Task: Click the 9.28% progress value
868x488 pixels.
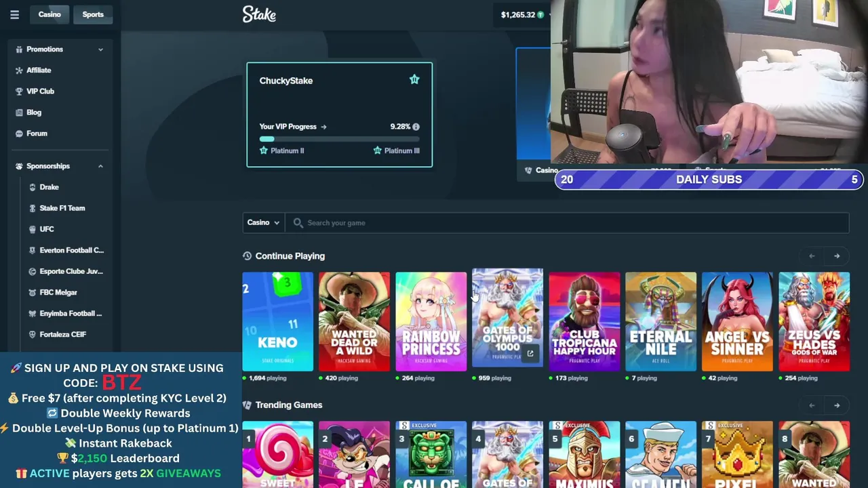Action: click(400, 127)
